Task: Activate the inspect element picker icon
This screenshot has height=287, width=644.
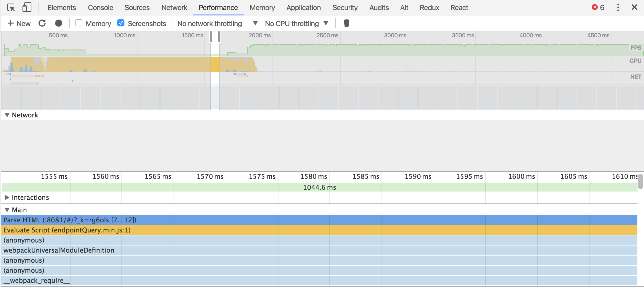Action: point(11,7)
